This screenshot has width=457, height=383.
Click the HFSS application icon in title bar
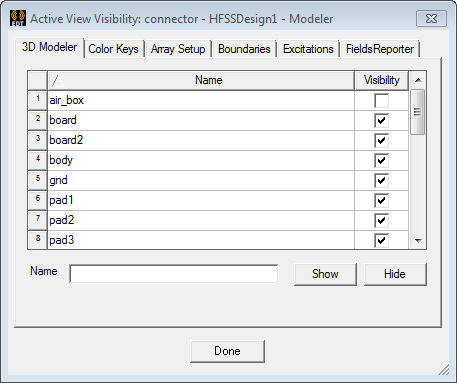pos(18,18)
